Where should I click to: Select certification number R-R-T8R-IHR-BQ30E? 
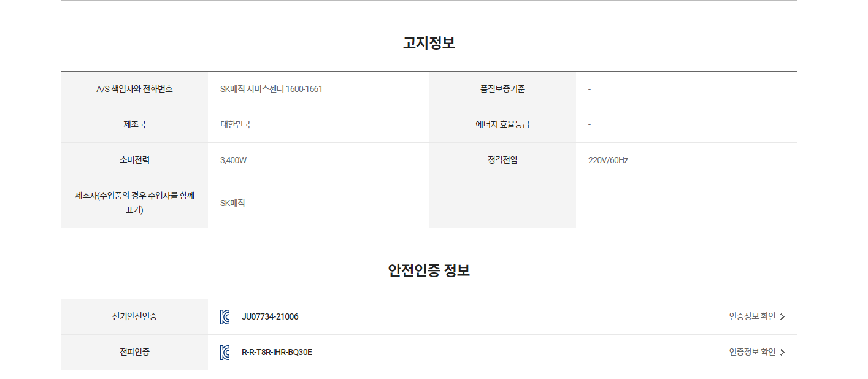point(277,353)
